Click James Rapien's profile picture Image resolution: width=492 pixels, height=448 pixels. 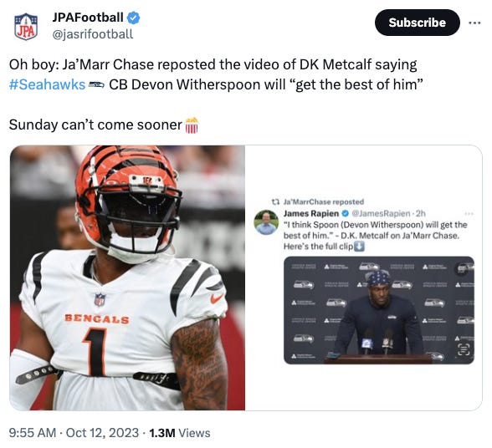(266, 222)
